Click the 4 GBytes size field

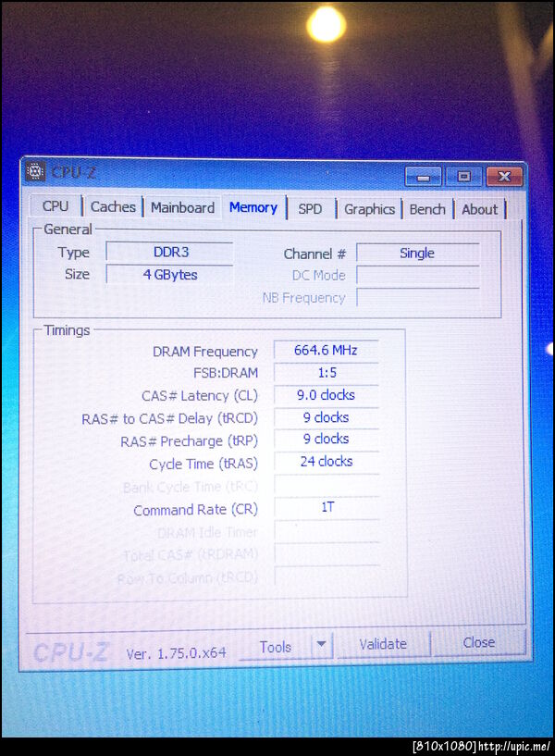[170, 274]
